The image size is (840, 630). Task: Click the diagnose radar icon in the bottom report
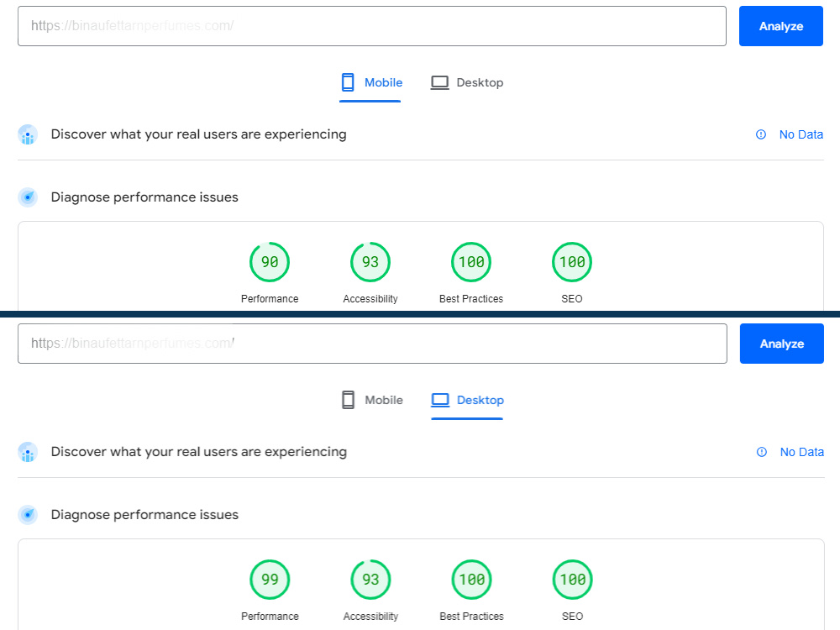click(x=28, y=515)
